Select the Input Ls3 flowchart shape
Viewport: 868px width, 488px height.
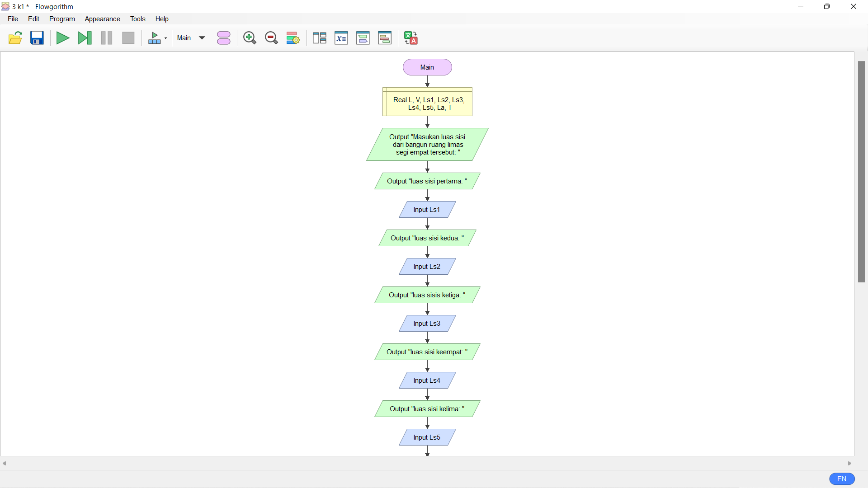point(427,324)
